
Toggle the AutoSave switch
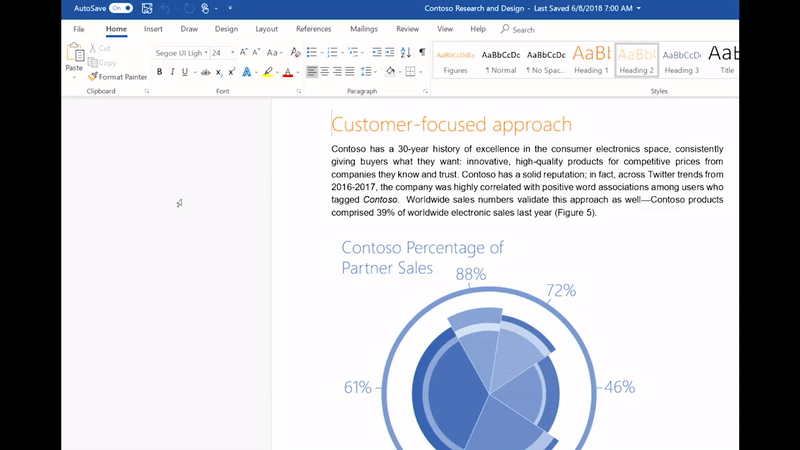tap(120, 8)
